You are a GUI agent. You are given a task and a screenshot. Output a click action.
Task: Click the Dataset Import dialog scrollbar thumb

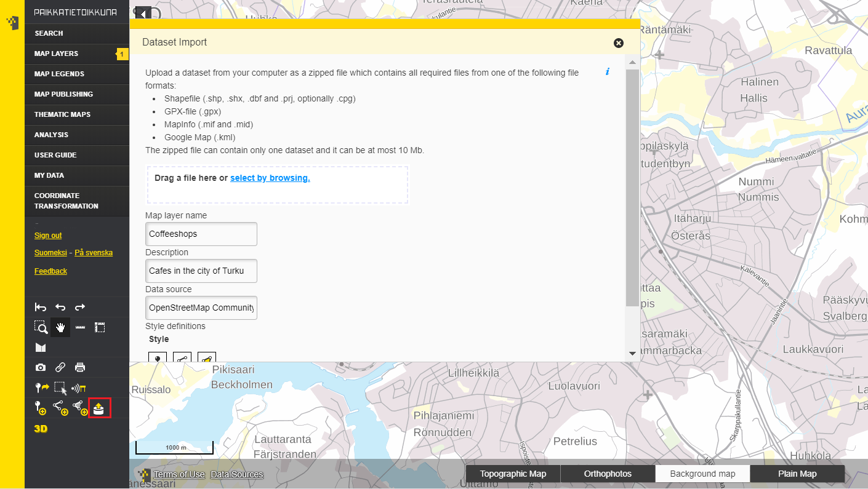click(632, 188)
